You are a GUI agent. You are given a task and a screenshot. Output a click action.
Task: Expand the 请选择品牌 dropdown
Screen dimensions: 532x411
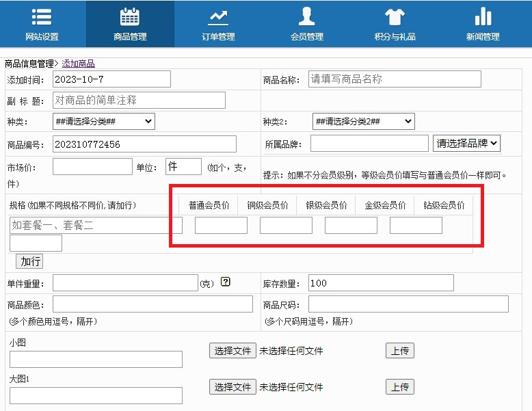tap(466, 144)
